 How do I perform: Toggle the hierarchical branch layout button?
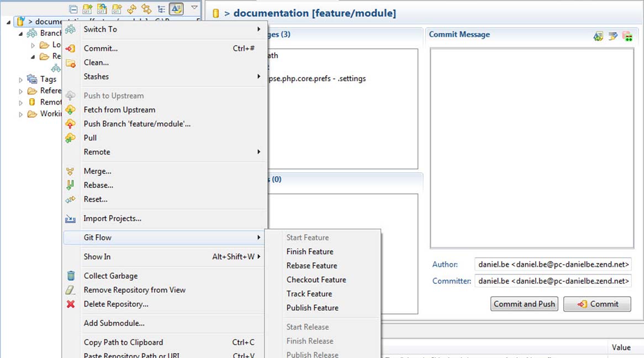161,9
